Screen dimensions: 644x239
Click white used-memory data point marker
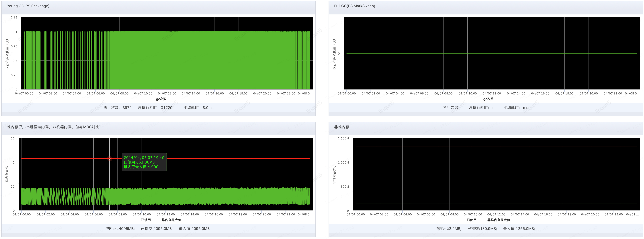click(x=109, y=202)
